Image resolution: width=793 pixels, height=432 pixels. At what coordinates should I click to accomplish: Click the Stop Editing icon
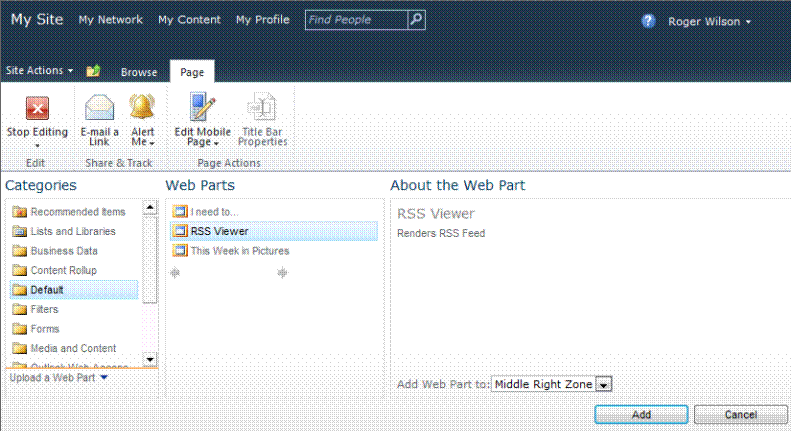point(37,108)
